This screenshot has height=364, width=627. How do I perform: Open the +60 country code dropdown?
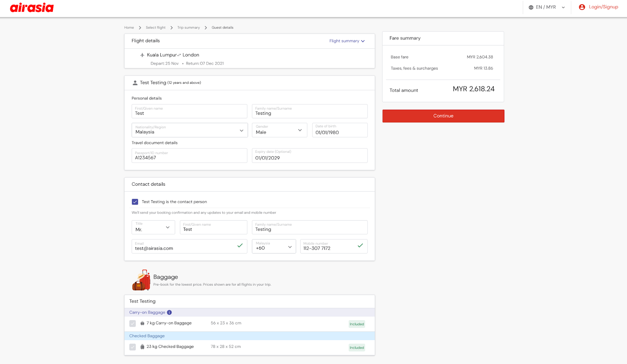pos(274,246)
